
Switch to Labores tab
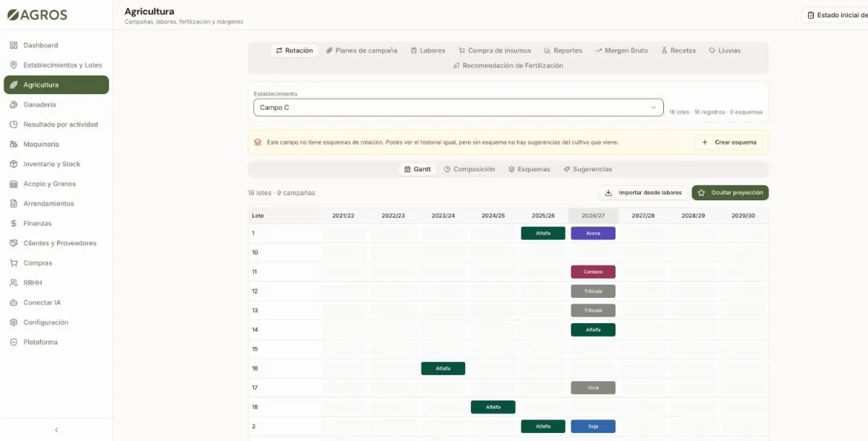click(x=428, y=51)
